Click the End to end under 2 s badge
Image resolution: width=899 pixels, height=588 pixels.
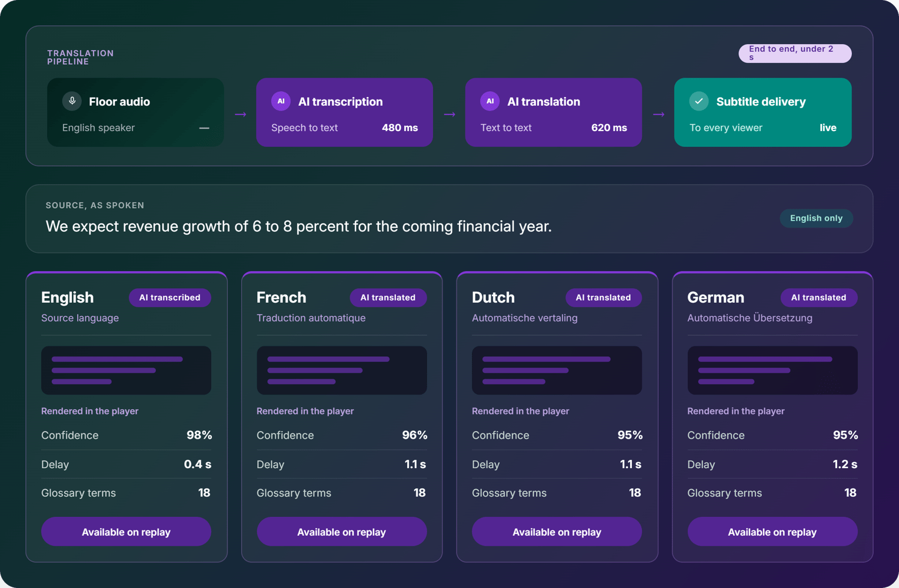(795, 54)
